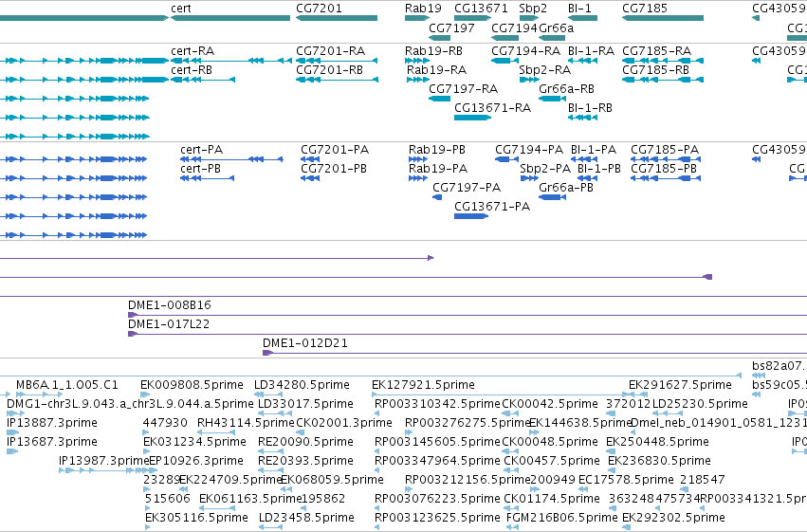Select the Rab19-RA transcript label
Viewport: 807px width, 532px height.
(x=436, y=70)
